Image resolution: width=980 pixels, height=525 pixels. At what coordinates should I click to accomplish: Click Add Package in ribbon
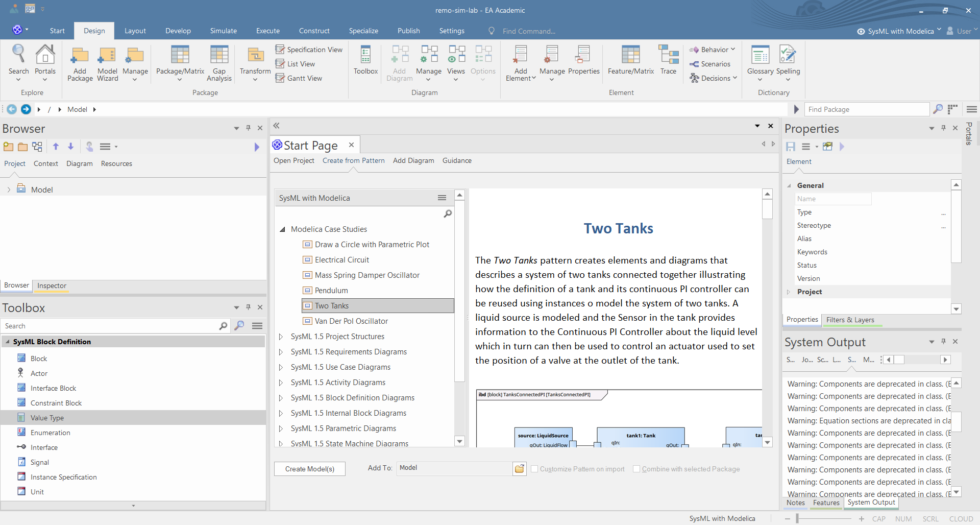tap(80, 63)
